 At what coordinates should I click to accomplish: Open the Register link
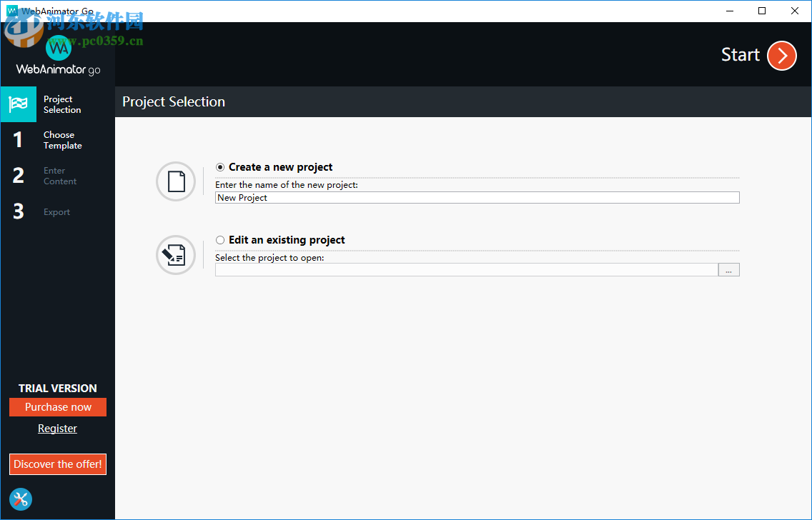pyautogui.click(x=57, y=429)
